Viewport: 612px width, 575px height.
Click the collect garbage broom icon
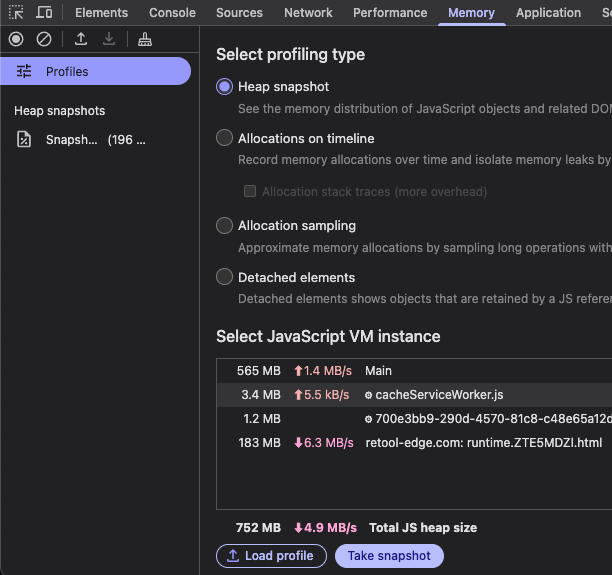145,39
